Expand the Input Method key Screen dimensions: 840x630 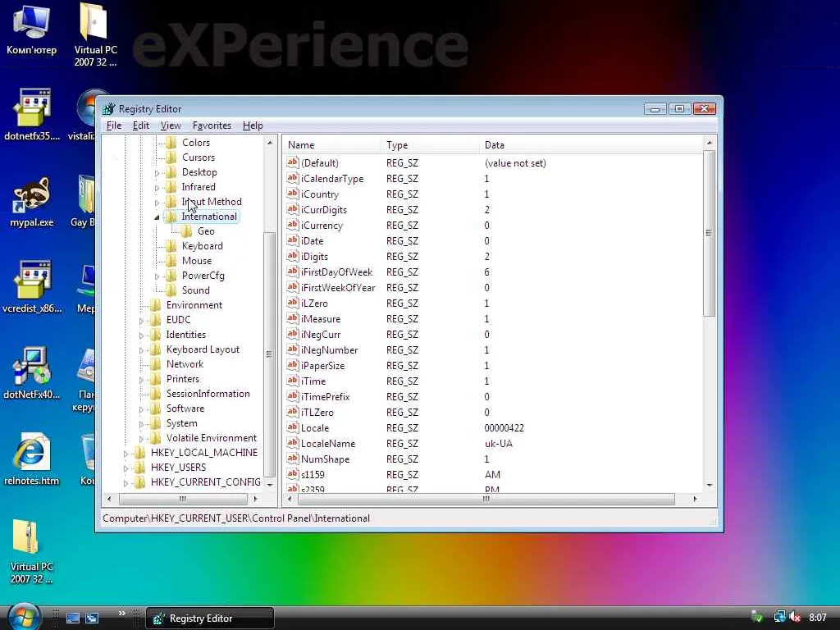(157, 203)
